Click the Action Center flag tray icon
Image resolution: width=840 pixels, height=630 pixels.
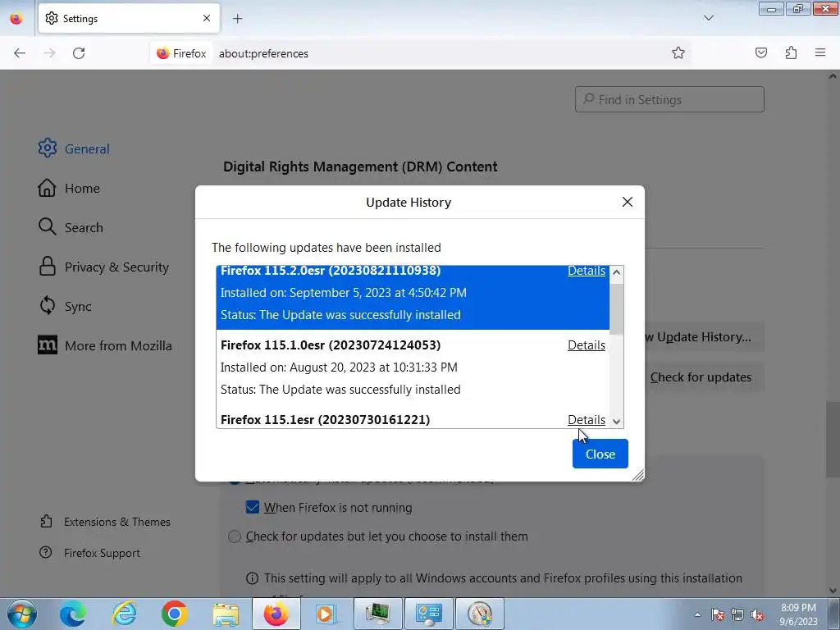(x=718, y=614)
